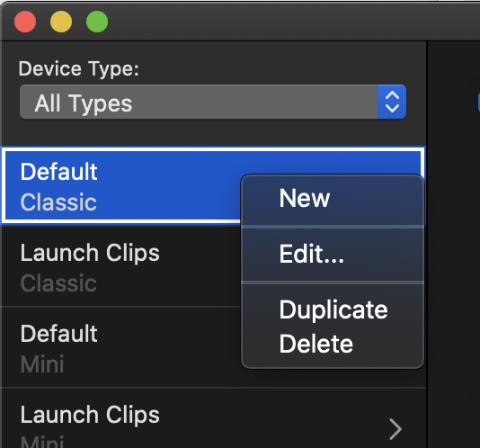Click the Device Type label
The width and height of the screenshot is (480, 448).
point(79,68)
